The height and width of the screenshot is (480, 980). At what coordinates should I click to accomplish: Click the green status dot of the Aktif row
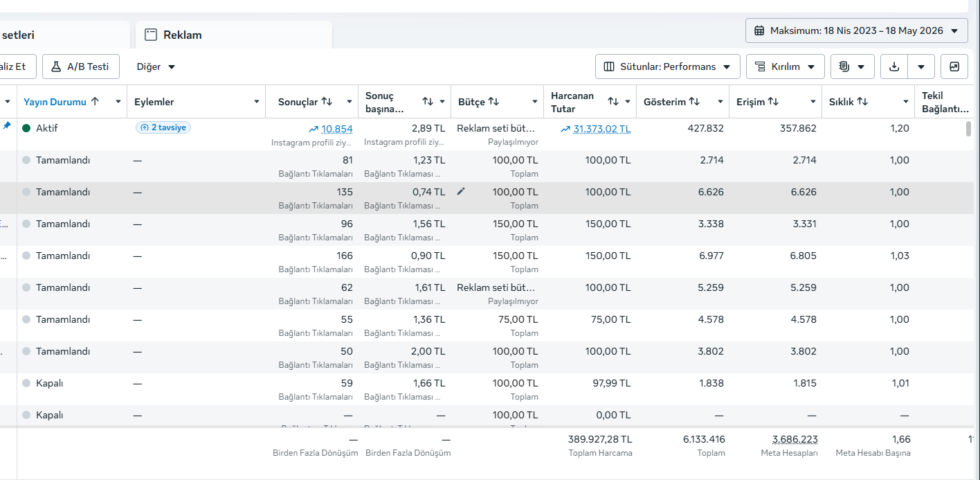click(26, 128)
